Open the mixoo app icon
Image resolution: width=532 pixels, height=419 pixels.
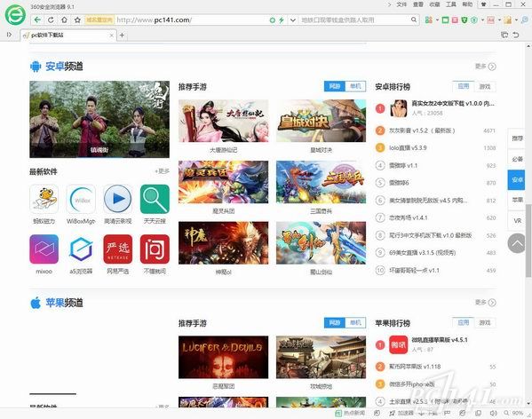[44, 249]
